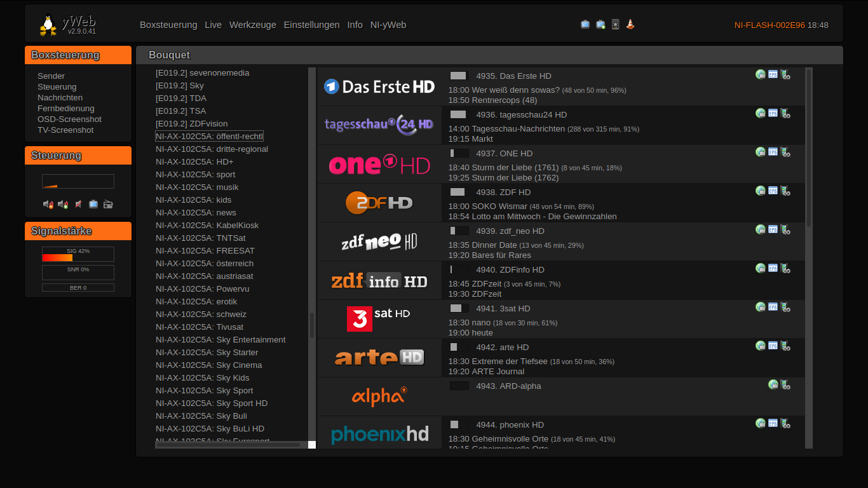This screenshot has width=868, height=488.
Task: Select the 'NI-AX-102C5A: Sky Cinema' bouquet
Action: tap(208, 365)
